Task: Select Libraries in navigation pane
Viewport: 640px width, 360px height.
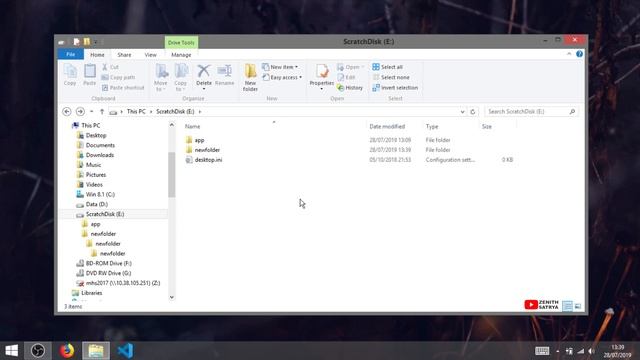Action: tap(91, 293)
